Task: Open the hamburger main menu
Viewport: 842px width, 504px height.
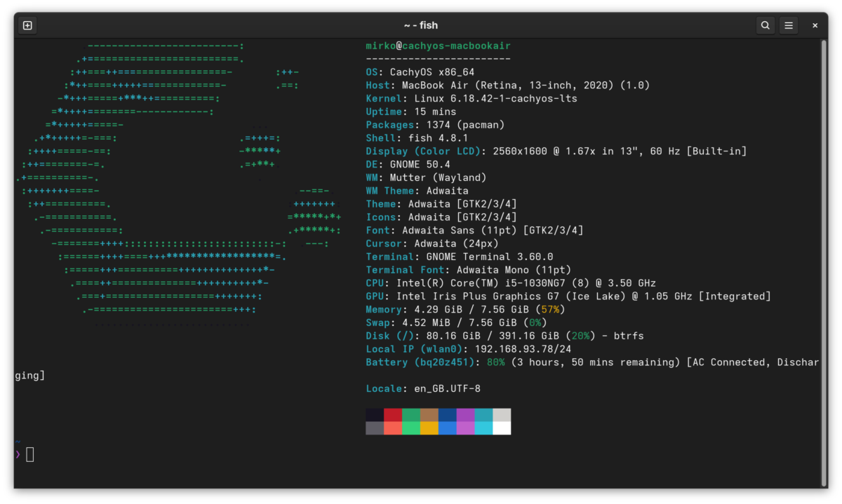Action: (x=789, y=25)
